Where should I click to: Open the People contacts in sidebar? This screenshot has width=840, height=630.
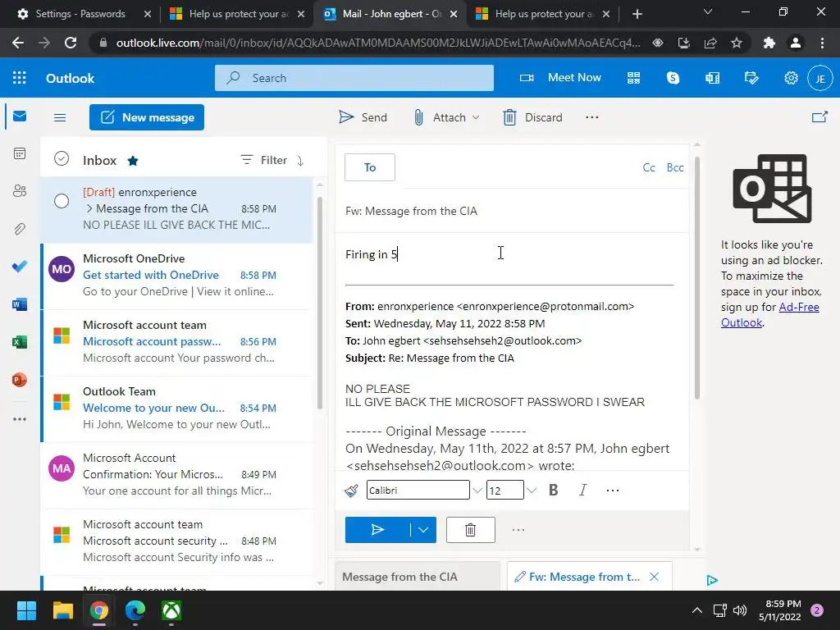point(20,191)
